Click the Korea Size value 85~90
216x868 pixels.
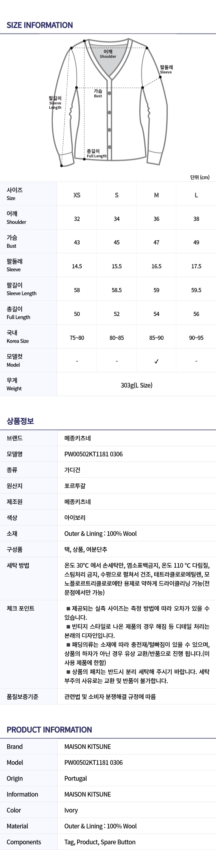[156, 337]
